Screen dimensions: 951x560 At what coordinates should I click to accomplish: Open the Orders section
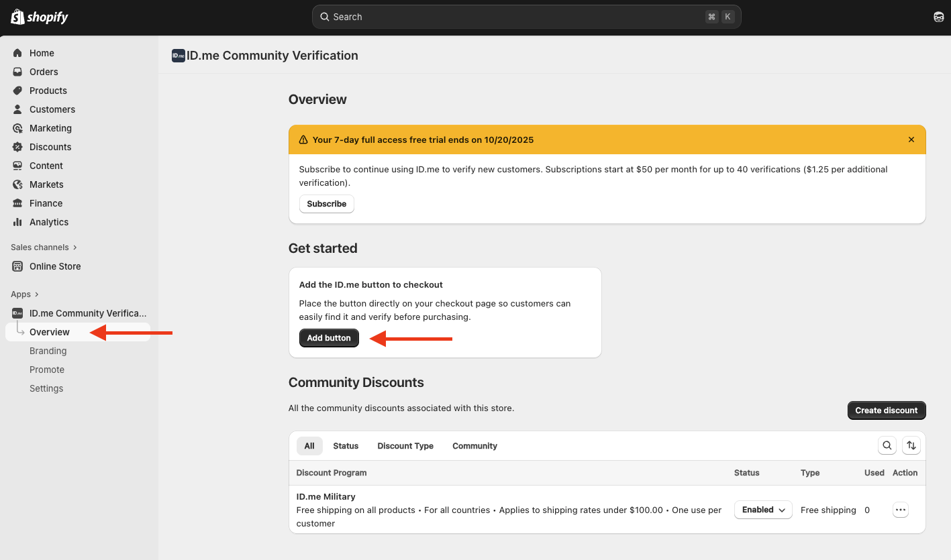pyautogui.click(x=43, y=72)
